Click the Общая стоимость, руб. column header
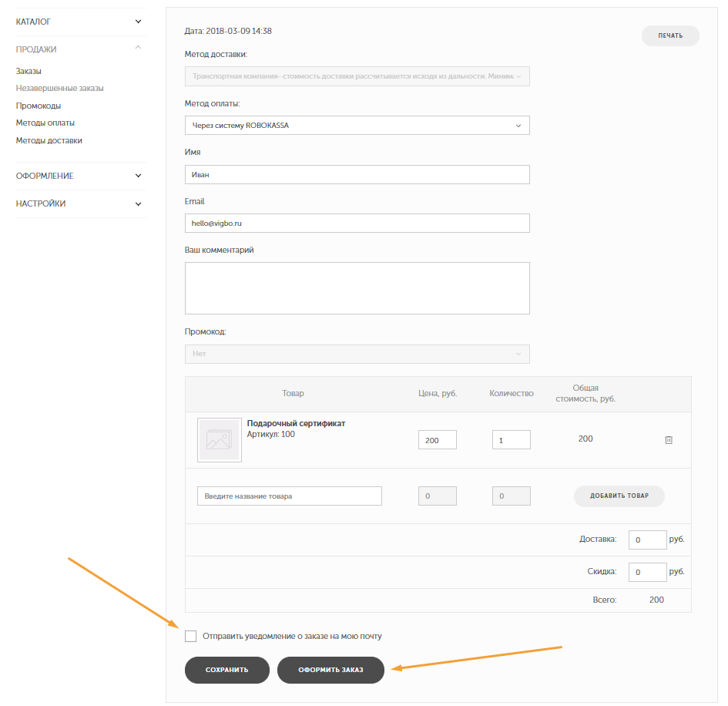The height and width of the screenshot is (706, 728). click(x=585, y=393)
